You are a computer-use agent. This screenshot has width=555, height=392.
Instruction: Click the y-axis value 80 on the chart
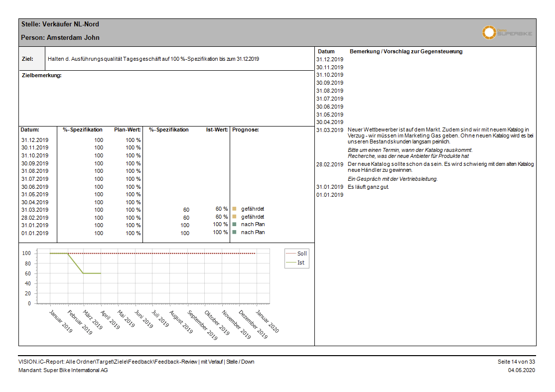point(28,263)
